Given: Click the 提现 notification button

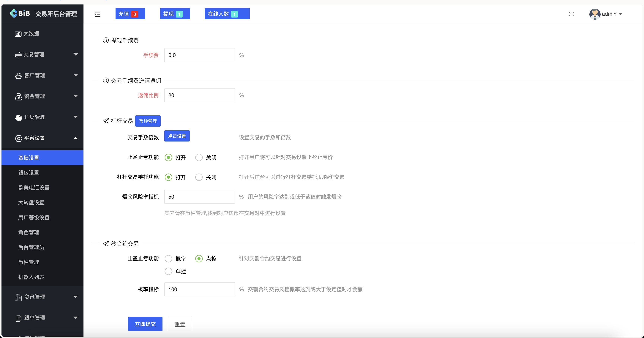Looking at the screenshot, I should pyautogui.click(x=175, y=14).
